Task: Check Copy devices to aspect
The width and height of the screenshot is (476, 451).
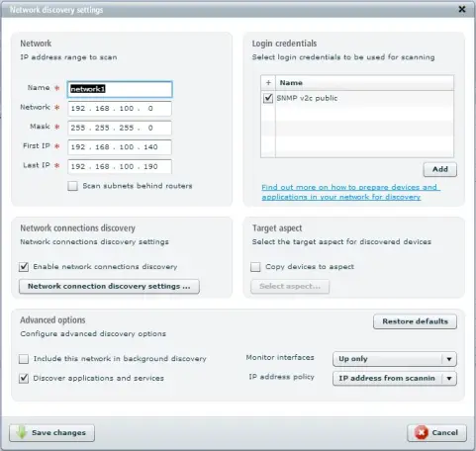Action: pyautogui.click(x=255, y=267)
